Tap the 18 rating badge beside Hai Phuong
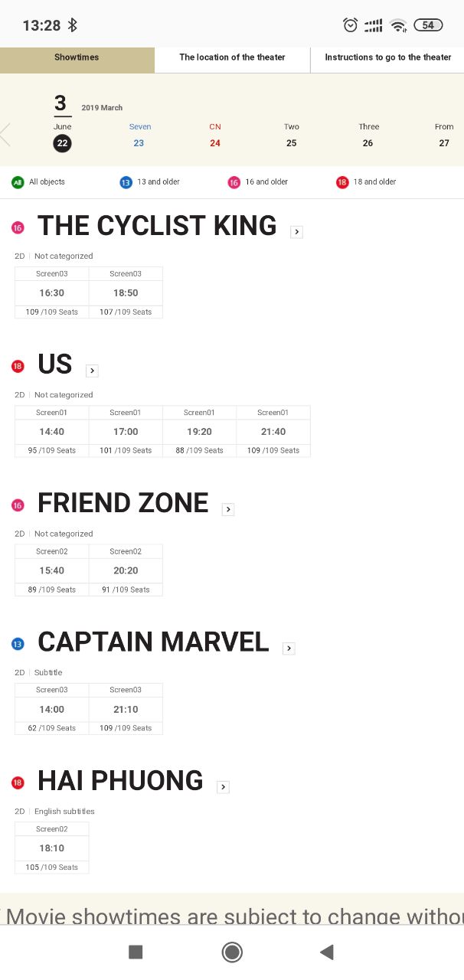The width and height of the screenshot is (464, 980). (18, 782)
